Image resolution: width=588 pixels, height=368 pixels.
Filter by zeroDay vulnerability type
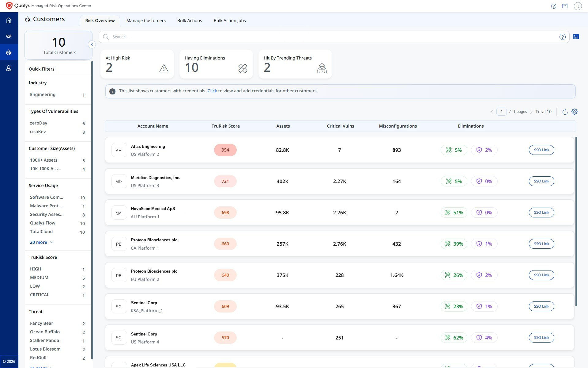pos(39,123)
